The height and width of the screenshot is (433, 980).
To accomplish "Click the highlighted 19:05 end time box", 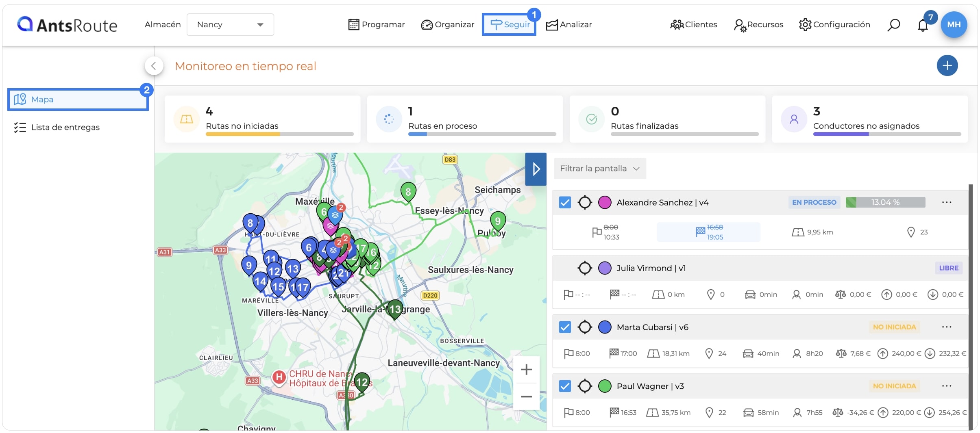I will pyautogui.click(x=708, y=232).
